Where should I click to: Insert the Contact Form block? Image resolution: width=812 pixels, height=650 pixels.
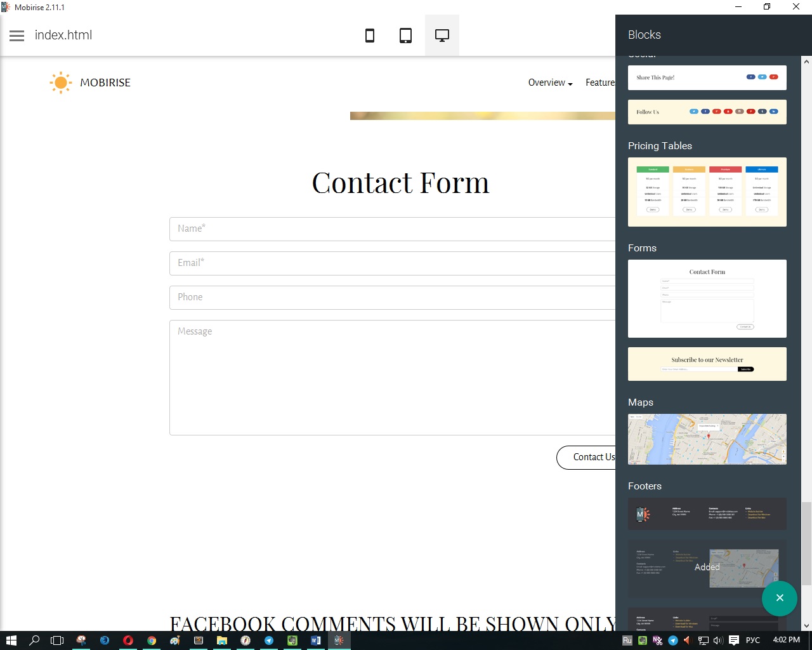pyautogui.click(x=707, y=298)
